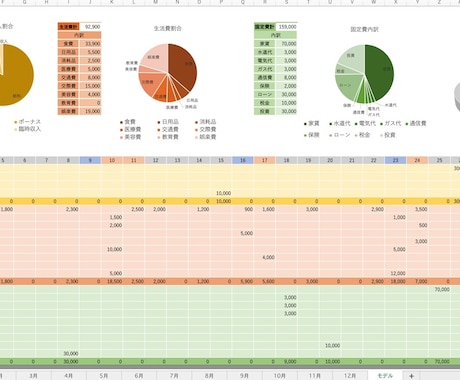Select the active モデル sheet tab
Image resolution: width=460 pixels, height=380 pixels.
point(385,376)
